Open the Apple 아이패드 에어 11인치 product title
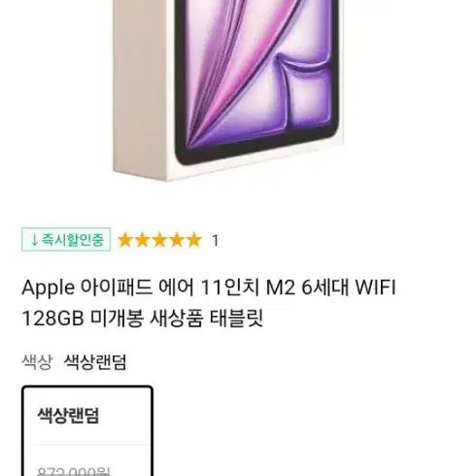 (209, 302)
